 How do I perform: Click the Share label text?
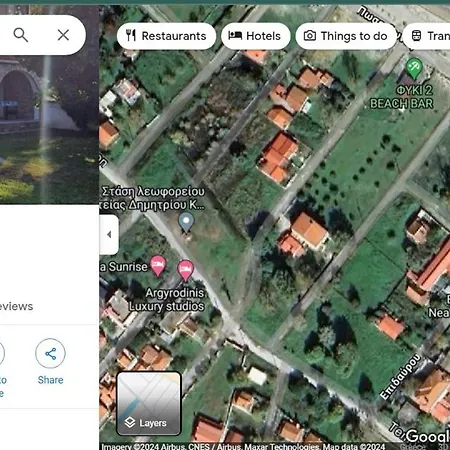(x=50, y=380)
